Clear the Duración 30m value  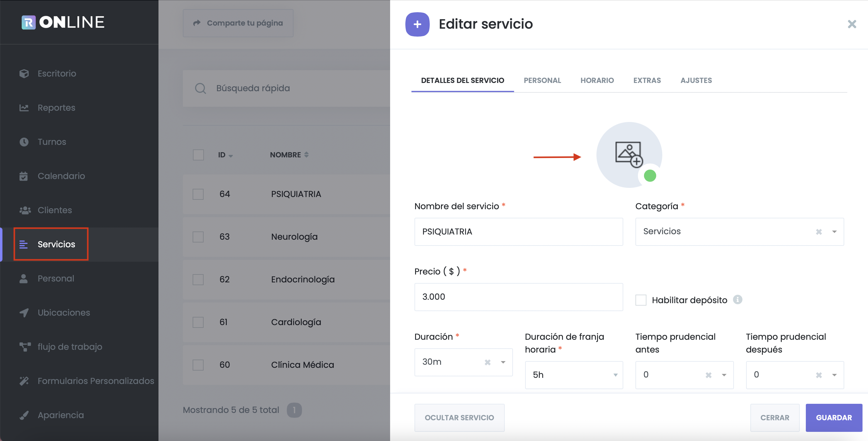[487, 362]
